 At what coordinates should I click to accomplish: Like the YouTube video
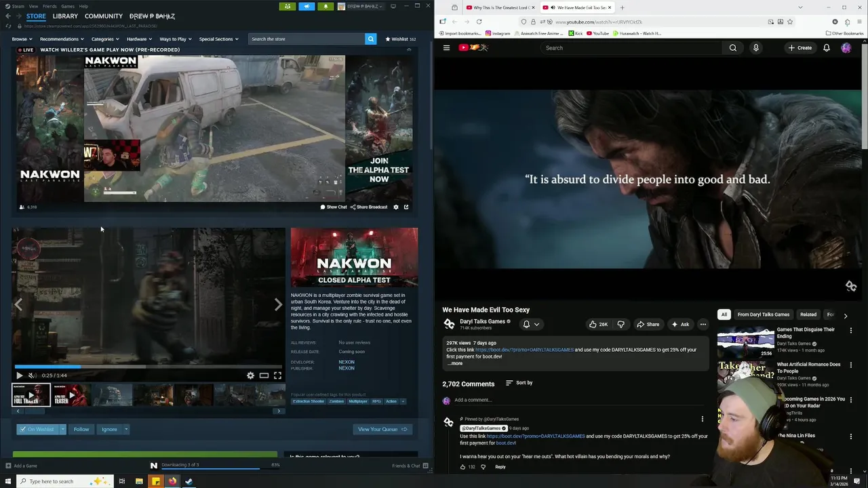599,324
